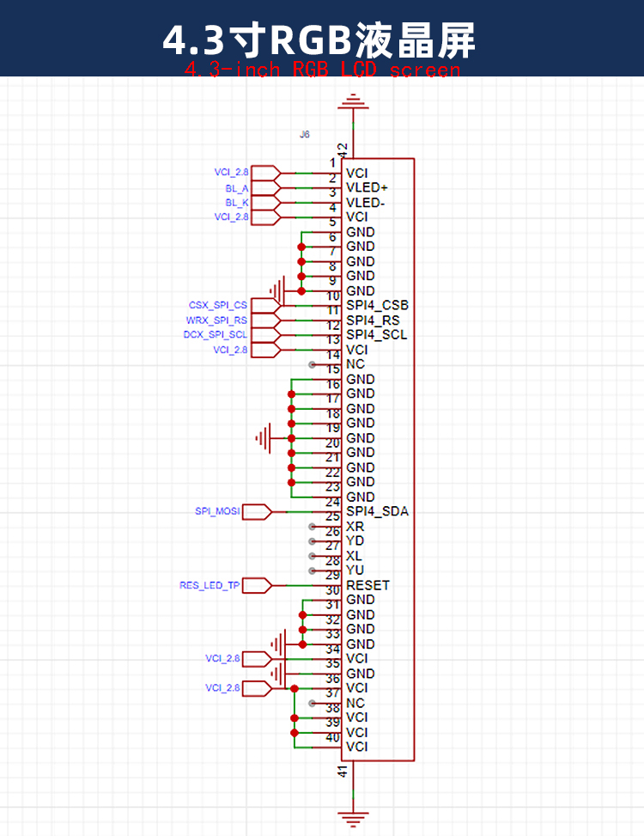Image resolution: width=644 pixels, height=836 pixels.
Task: Select the RES_LED_TP net port
Action: (258, 585)
